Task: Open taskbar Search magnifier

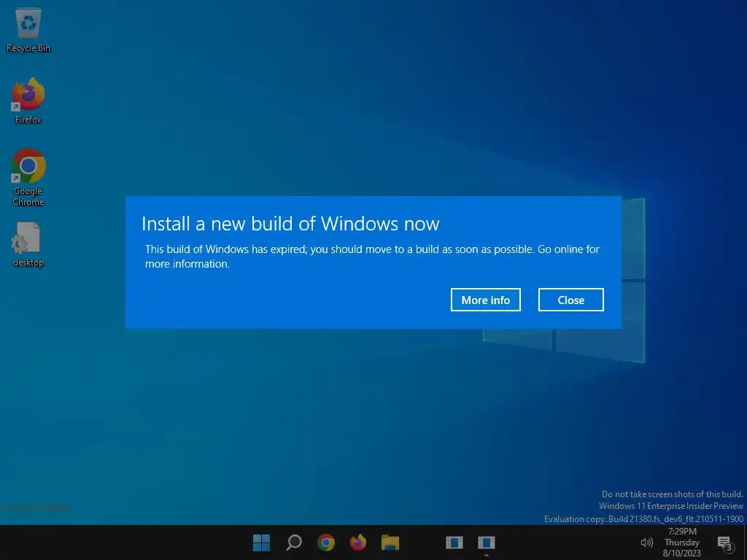Action: (x=294, y=542)
